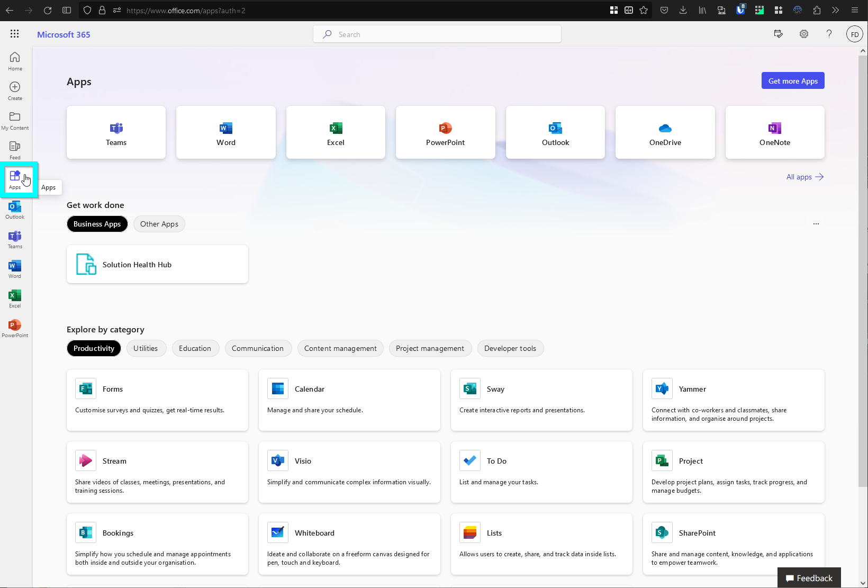Screen dimensions: 868x588
Task: Open My Content folder in sidebar
Action: pyautogui.click(x=15, y=120)
